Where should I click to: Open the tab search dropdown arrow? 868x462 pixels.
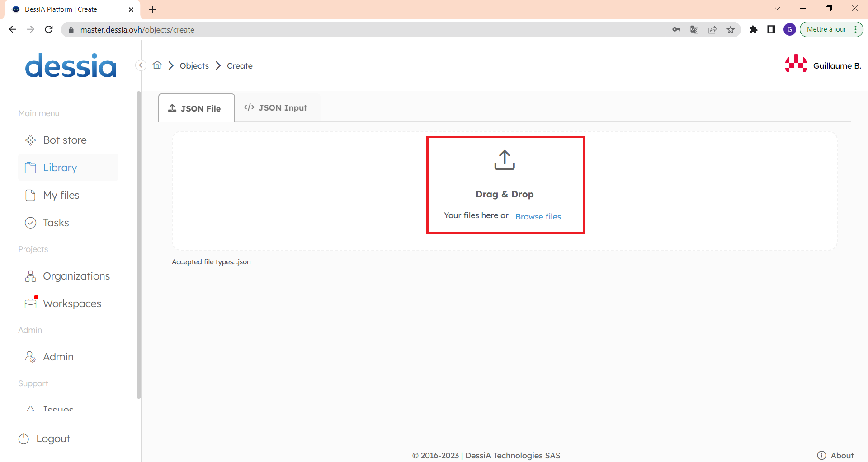(777, 9)
